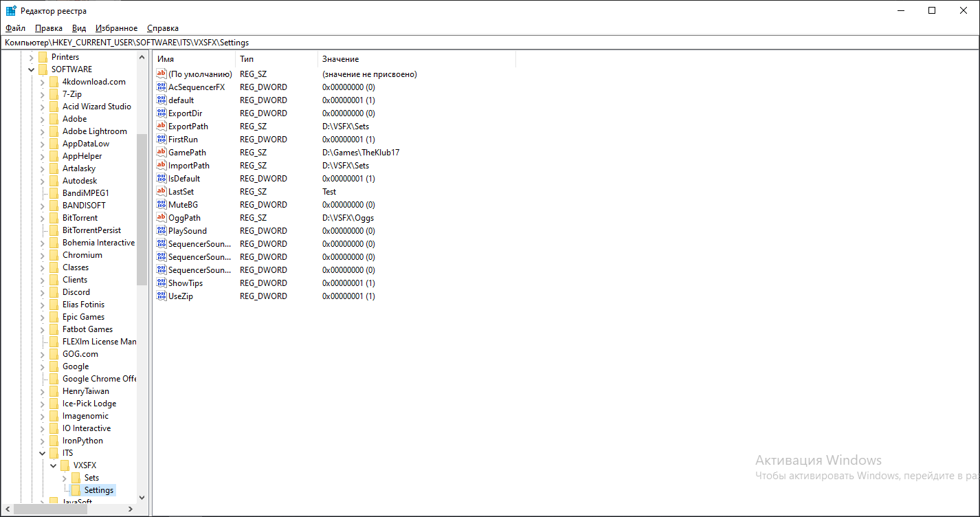Click the (По умолчанию) string value icon
980x517 pixels.
coord(162,74)
